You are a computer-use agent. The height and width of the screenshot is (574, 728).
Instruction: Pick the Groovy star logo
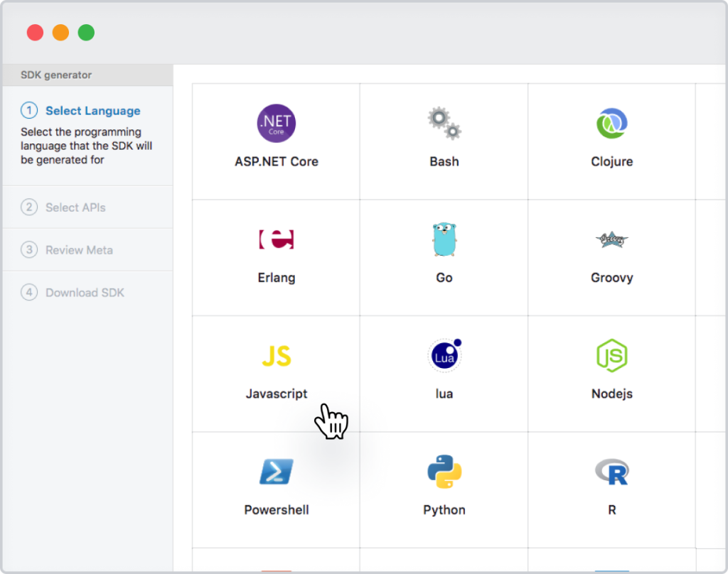point(612,239)
